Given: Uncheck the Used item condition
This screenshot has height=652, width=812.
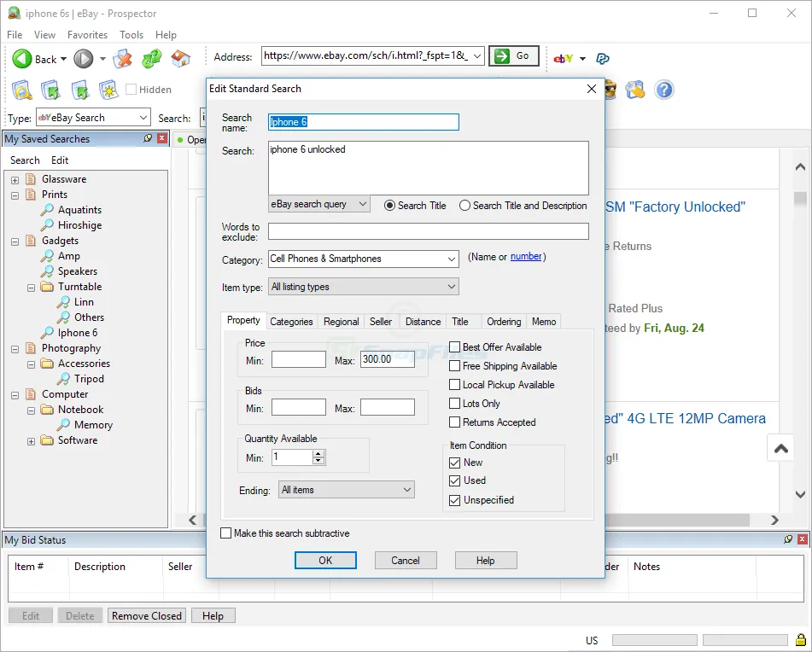Looking at the screenshot, I should 455,480.
